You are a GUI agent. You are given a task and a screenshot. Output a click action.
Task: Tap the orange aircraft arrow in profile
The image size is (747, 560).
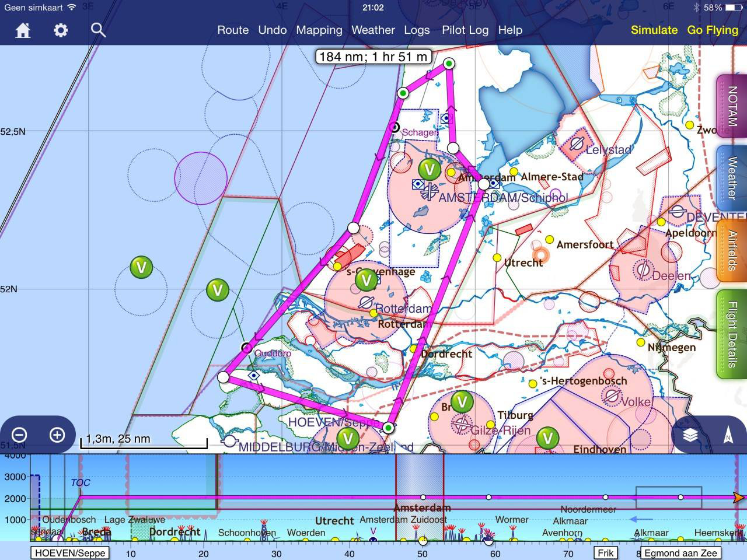click(x=739, y=498)
